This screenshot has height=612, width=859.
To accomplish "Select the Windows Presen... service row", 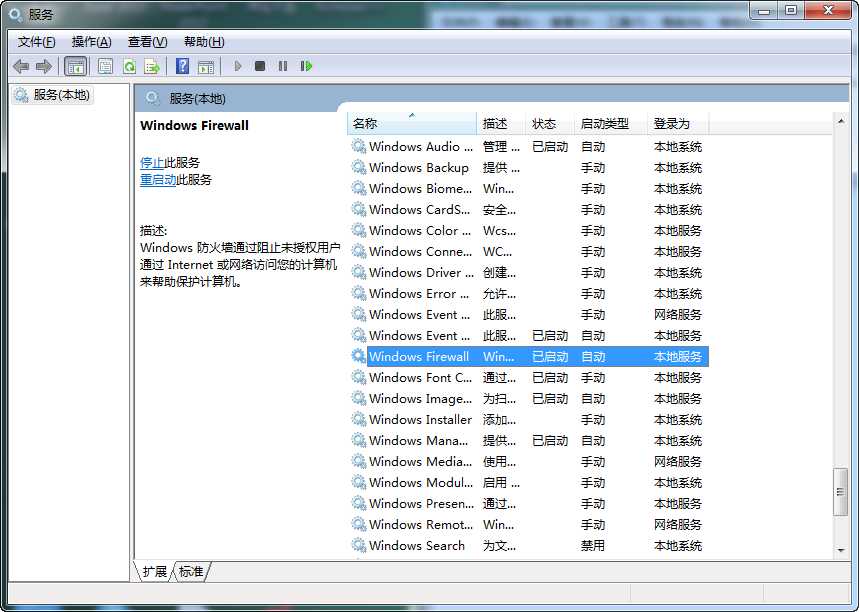I will (529, 503).
